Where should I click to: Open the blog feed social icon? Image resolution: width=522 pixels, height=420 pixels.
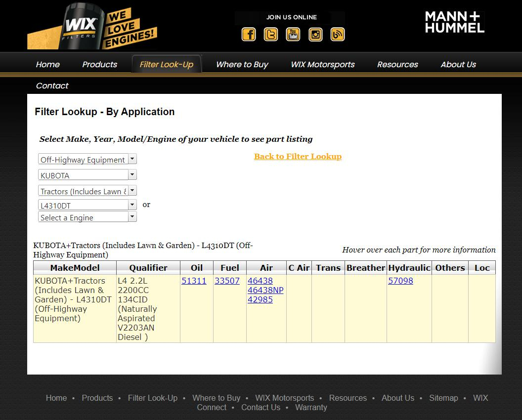[x=338, y=35]
